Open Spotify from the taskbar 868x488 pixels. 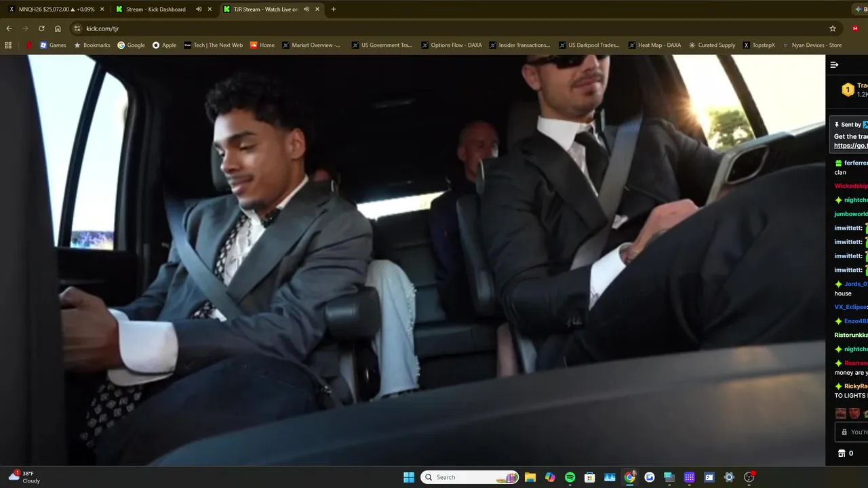570,477
